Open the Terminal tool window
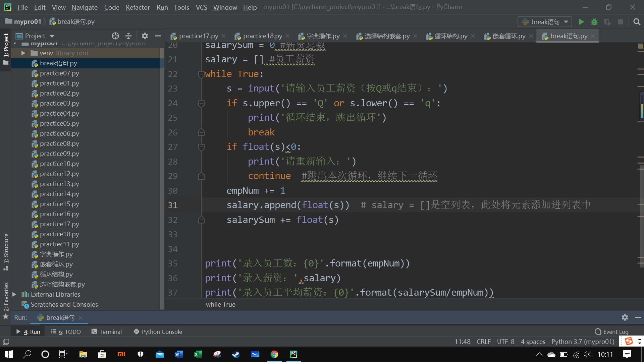644x362 pixels. 107,331
